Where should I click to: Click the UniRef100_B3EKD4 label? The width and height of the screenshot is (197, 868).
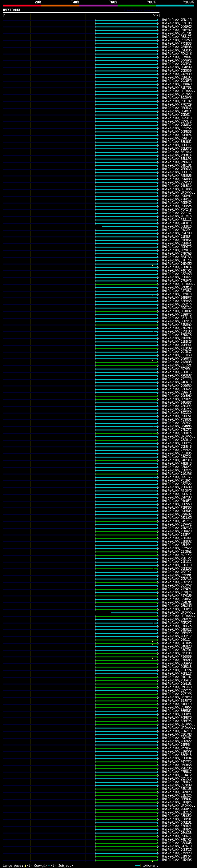(x=177, y=758)
